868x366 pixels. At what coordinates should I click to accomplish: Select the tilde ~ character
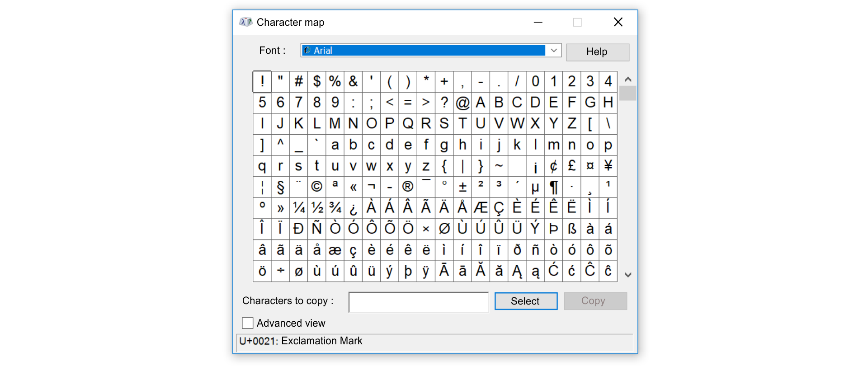(x=499, y=166)
